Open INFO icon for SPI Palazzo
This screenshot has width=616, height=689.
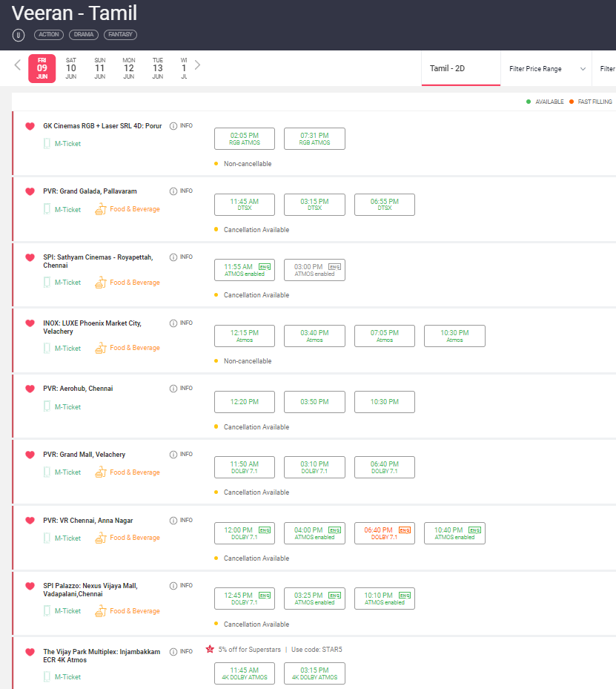[x=173, y=586]
